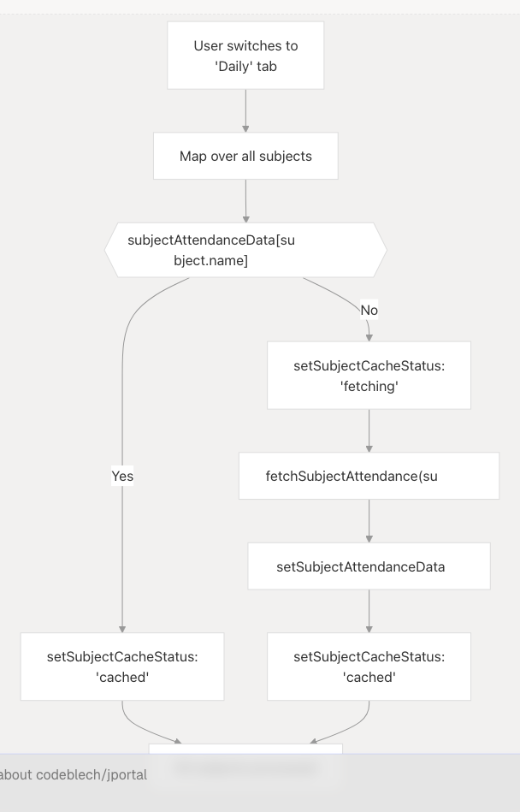
Task: Focus the 'about codeblech/jportal' input field
Action: tap(257, 774)
